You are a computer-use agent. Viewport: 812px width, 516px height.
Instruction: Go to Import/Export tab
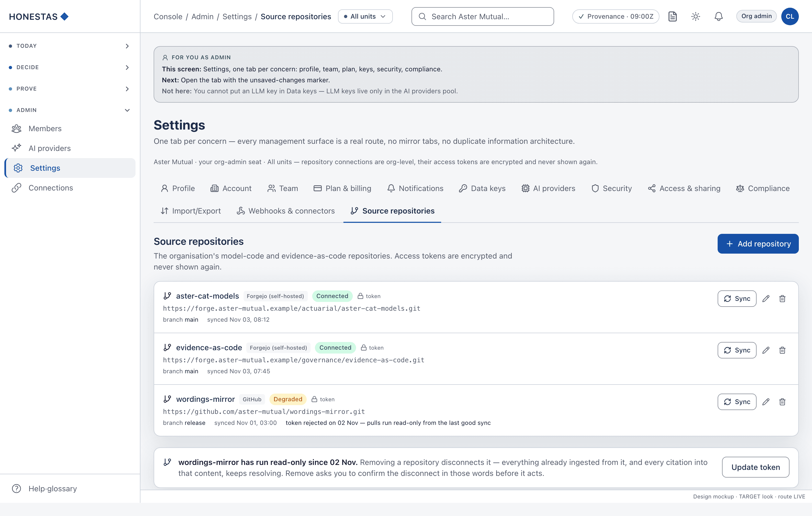(191, 211)
